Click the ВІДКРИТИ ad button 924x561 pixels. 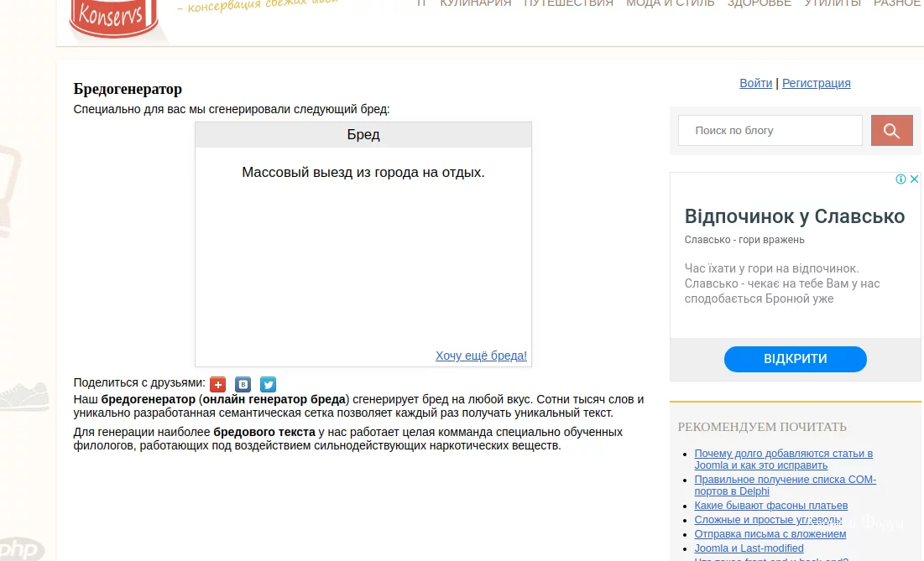coord(796,359)
